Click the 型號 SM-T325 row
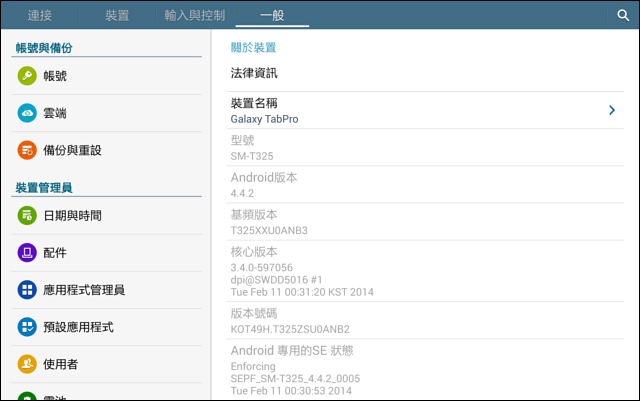 tap(425, 147)
